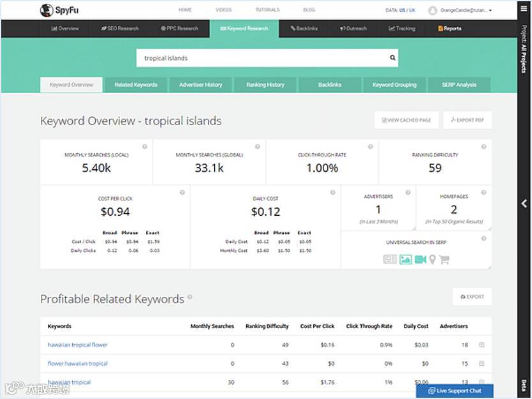Sort by Daily Cost column header
Viewport: 532px width, 399px height.
[x=416, y=326]
